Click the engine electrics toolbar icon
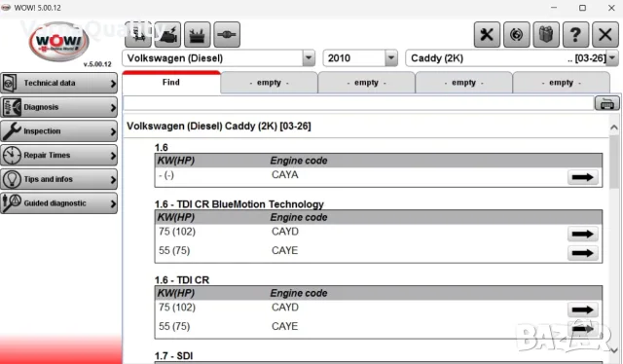This screenshot has width=623, height=364. 167,35
